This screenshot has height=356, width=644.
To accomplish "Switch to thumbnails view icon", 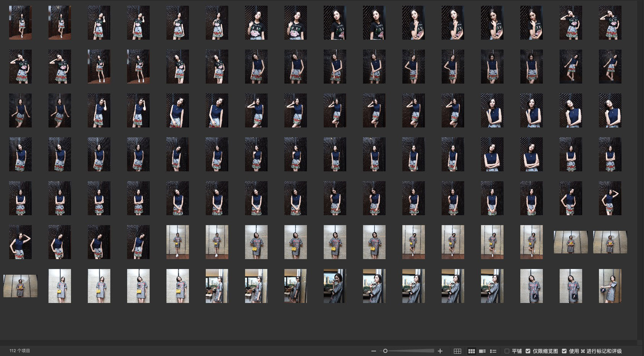I will 471,351.
